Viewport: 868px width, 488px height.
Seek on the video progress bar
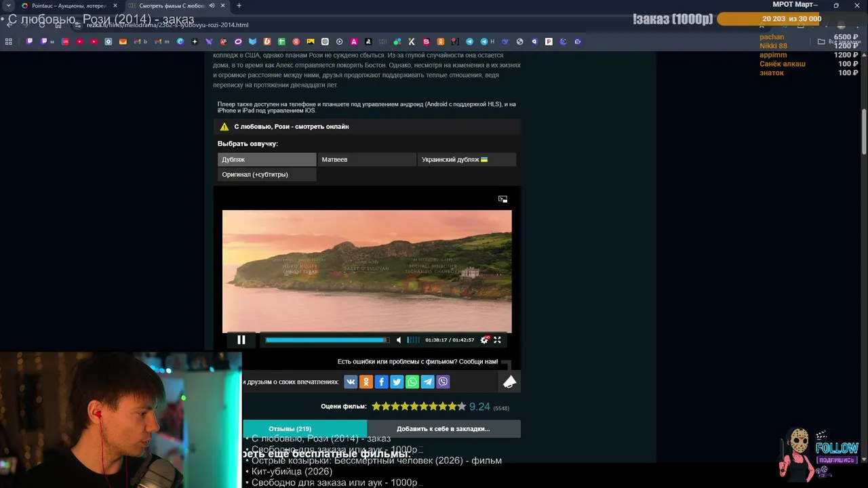point(327,340)
